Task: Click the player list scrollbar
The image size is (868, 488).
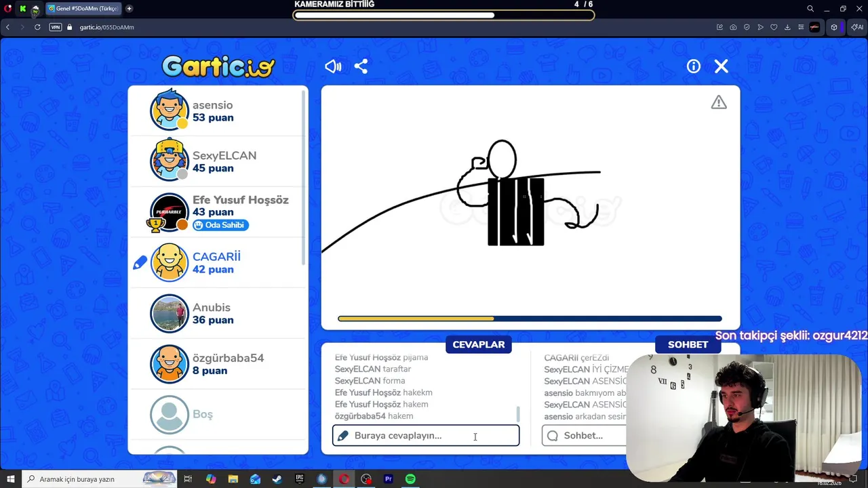Action: (x=304, y=176)
